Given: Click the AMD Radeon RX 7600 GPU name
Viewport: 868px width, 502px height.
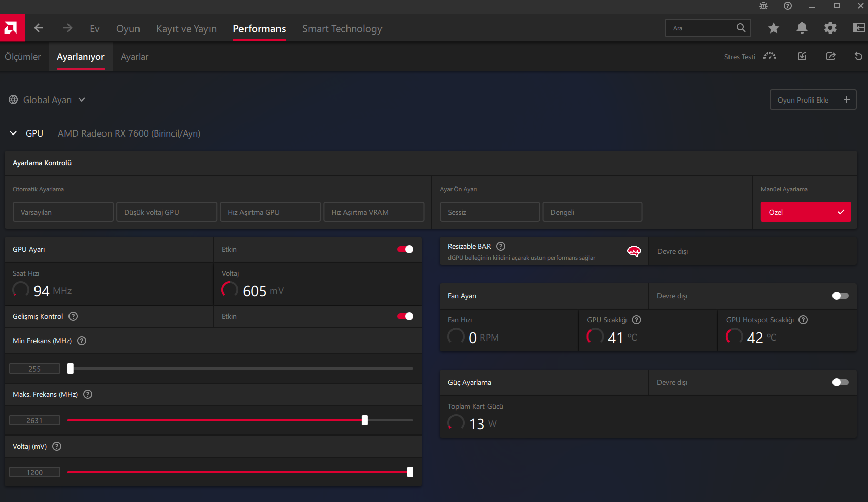Looking at the screenshot, I should point(129,133).
